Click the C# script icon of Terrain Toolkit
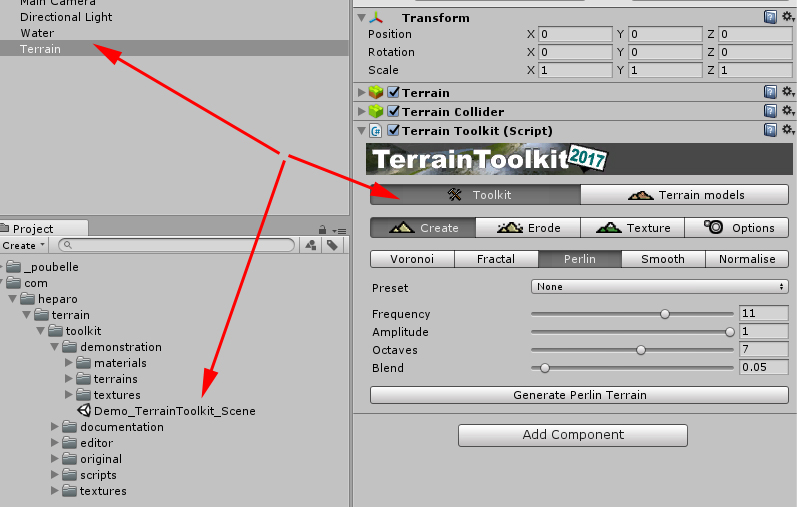Screen dimensions: 797x507 coord(376,131)
